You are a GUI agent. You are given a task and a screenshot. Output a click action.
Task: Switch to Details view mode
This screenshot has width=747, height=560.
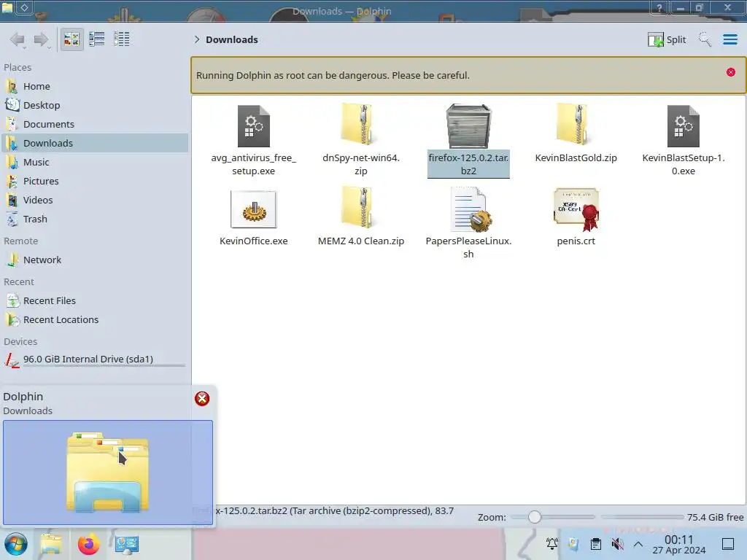[x=122, y=39]
